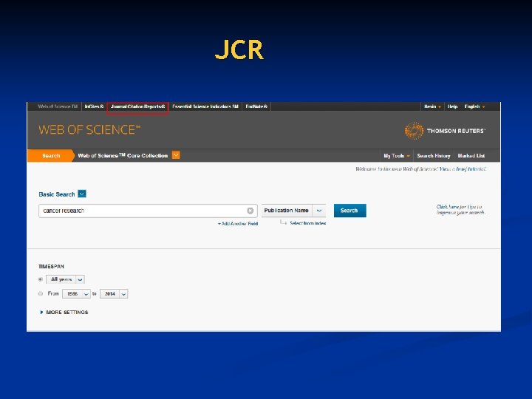Open the Marked List
This screenshot has height=399, width=532.
click(471, 156)
